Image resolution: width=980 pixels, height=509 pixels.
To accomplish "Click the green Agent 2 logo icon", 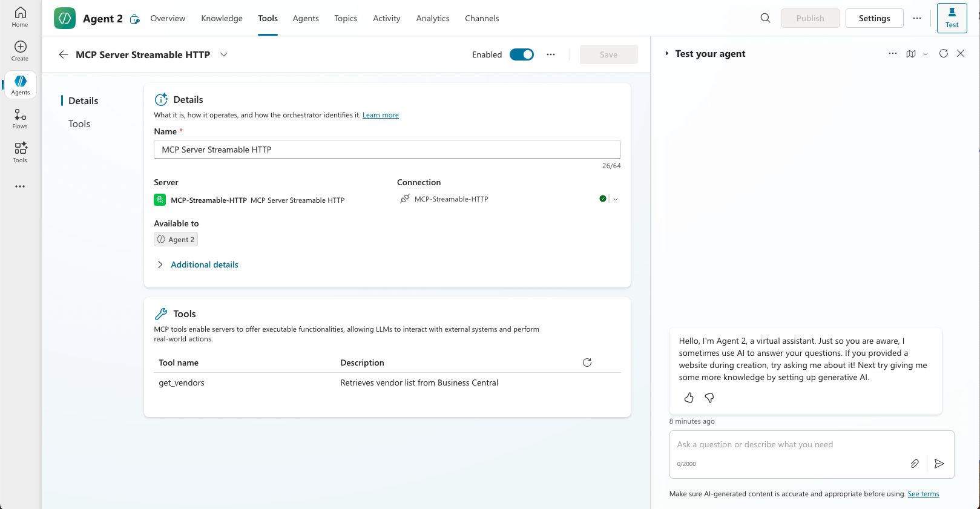I will tap(65, 18).
